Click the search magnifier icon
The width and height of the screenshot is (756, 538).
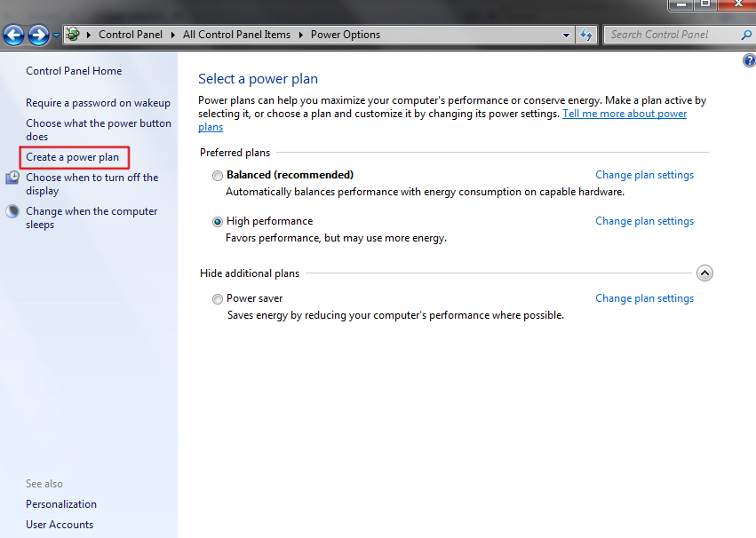[x=746, y=34]
